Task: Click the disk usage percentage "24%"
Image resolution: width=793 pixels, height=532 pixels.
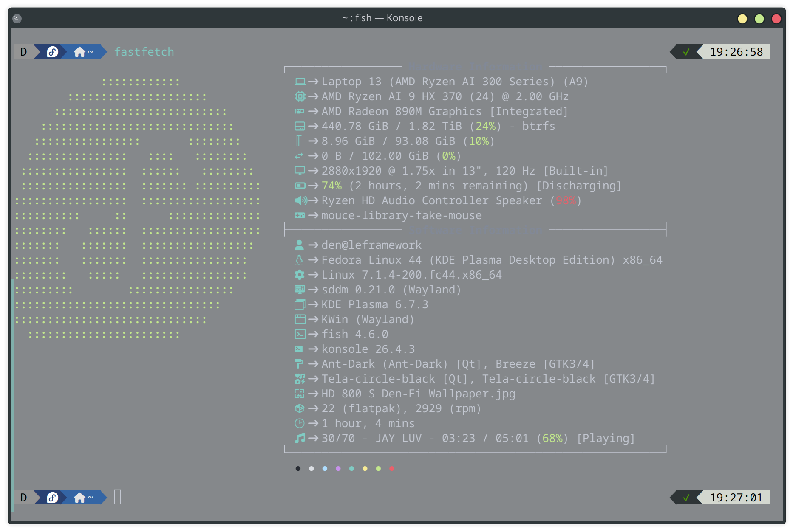Action: (x=485, y=126)
